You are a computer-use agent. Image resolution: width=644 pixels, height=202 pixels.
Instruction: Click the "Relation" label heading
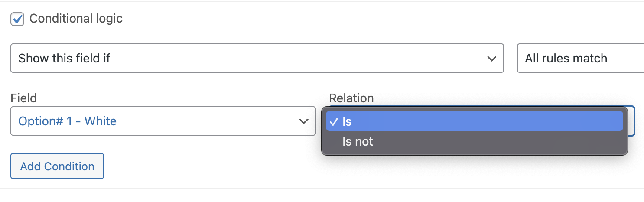pos(351,98)
